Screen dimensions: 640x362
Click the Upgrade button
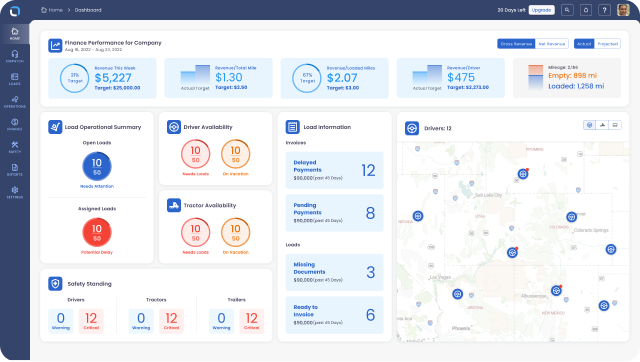[x=542, y=10]
